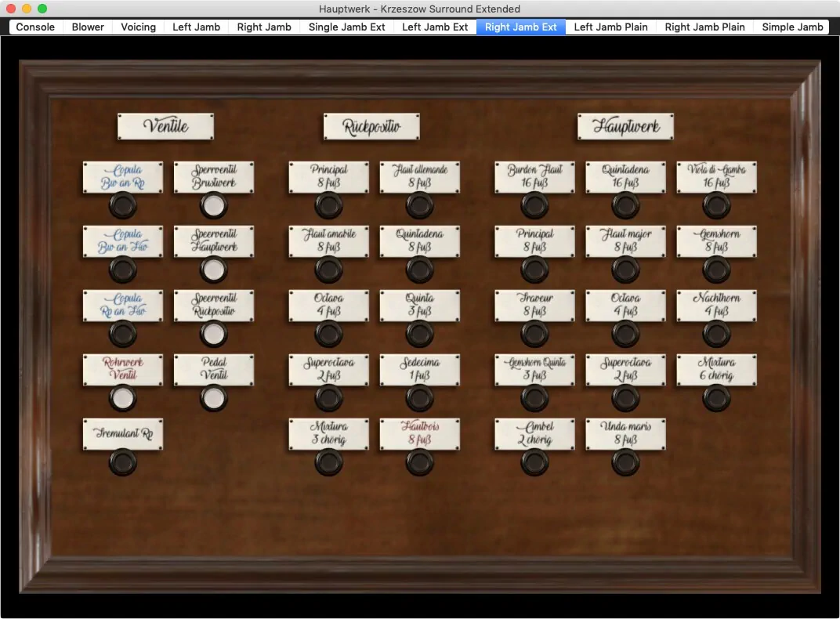Activate the Viola di Gamba 16 fuß knob
840x619 pixels.
pos(716,206)
